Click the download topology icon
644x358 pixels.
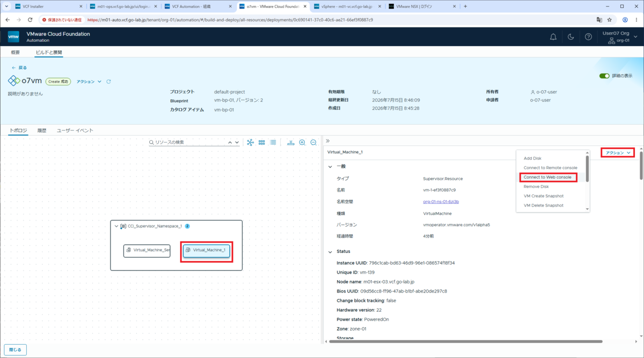[x=291, y=142]
